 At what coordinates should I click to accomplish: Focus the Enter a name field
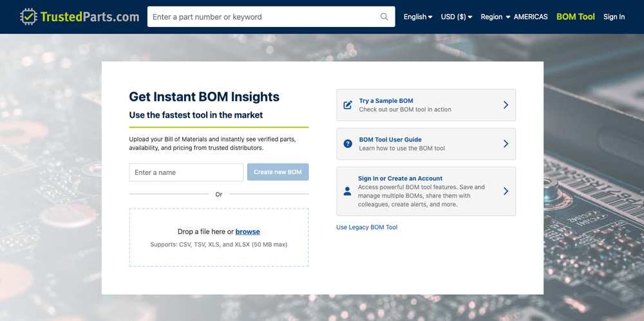click(x=187, y=172)
